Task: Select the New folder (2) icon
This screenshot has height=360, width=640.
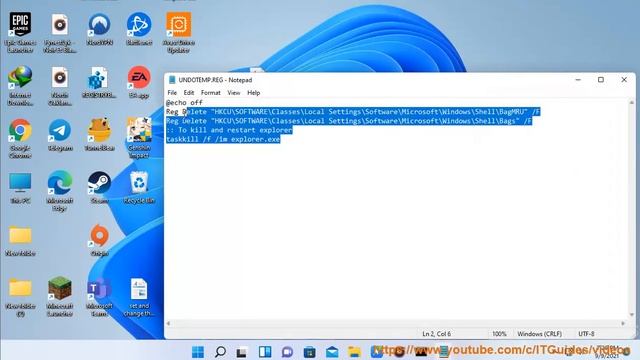Action: pos(20,297)
